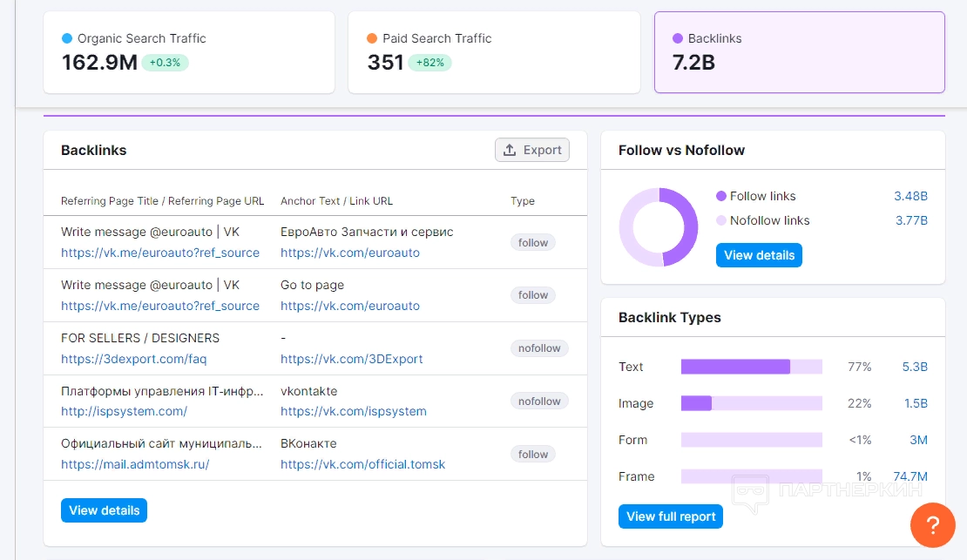Open View full report for Backlink Types
Image resolution: width=967 pixels, height=560 pixels.
coord(670,516)
